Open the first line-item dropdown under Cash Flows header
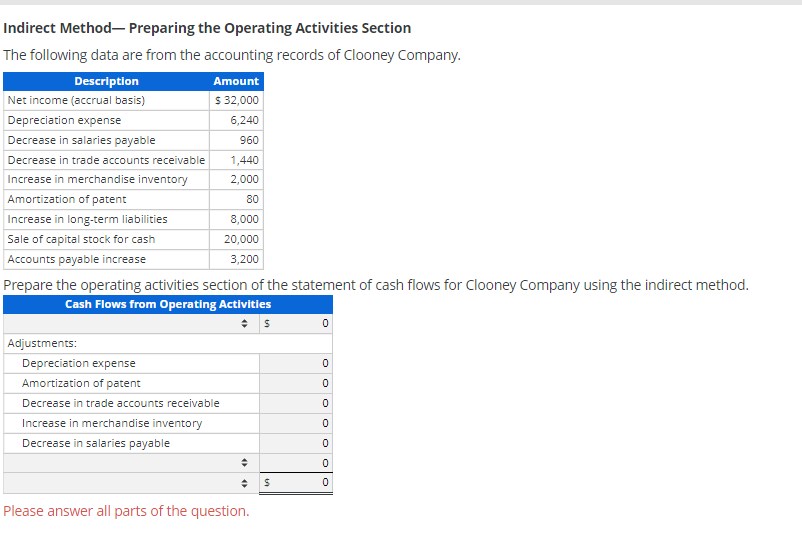802x536 pixels. coord(131,323)
